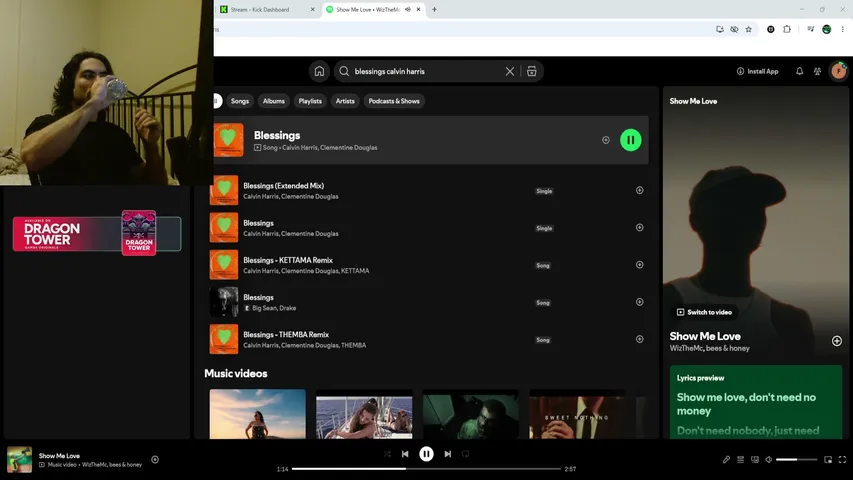Open Lyrics preview card

(x=756, y=402)
